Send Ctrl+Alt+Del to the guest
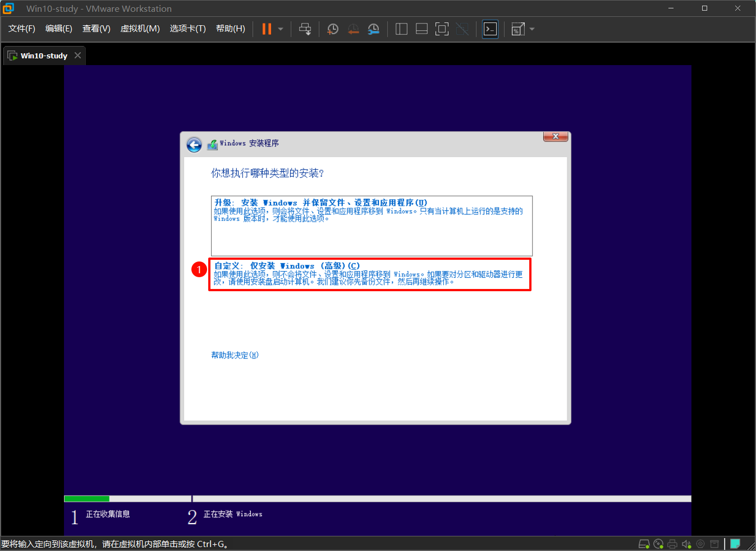 pyautogui.click(x=305, y=29)
